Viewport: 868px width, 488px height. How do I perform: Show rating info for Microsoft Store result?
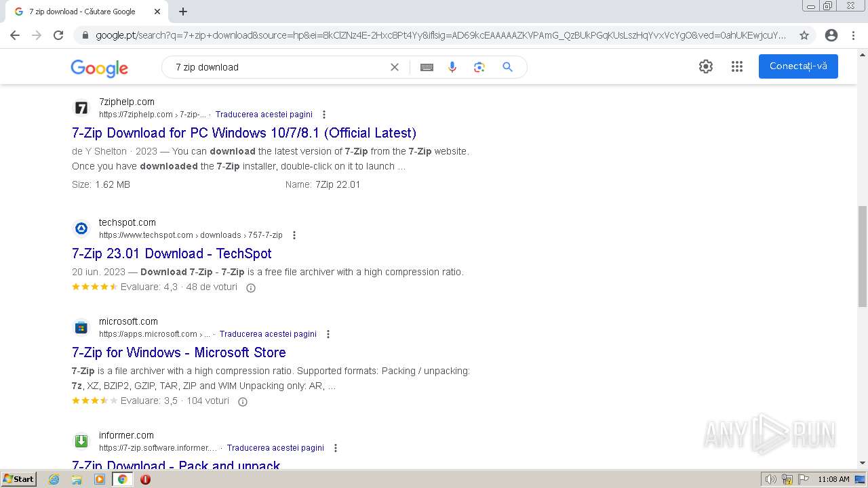pos(243,401)
